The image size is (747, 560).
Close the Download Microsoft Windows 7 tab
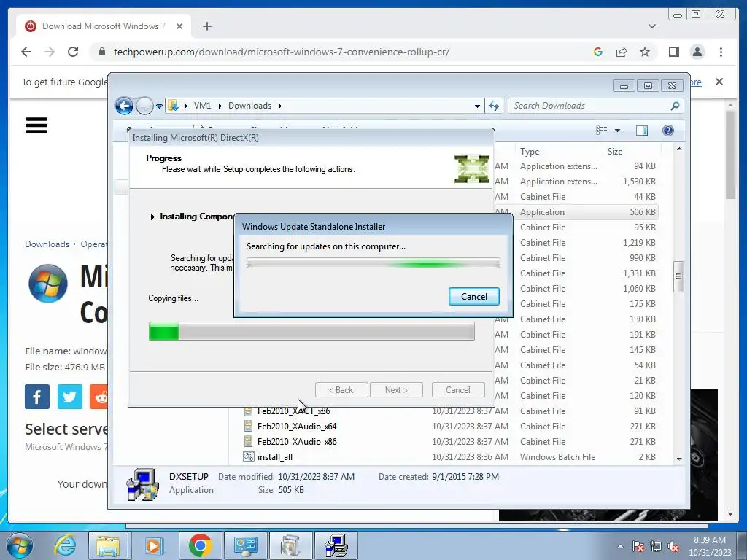[x=179, y=26]
